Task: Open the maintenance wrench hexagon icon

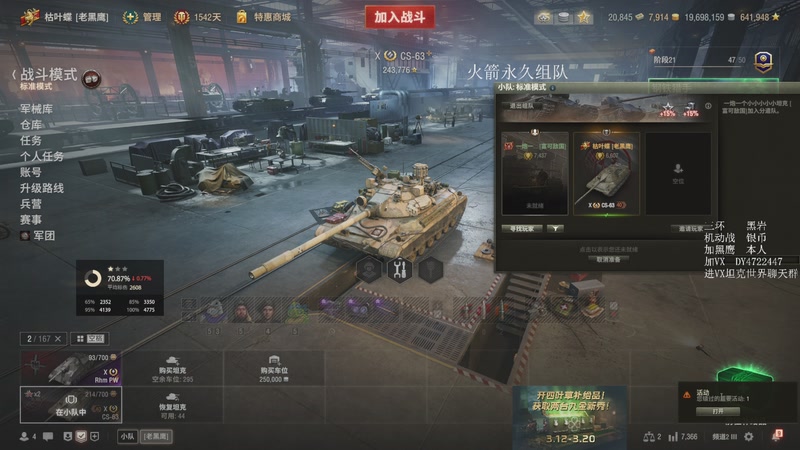Action: [400, 269]
